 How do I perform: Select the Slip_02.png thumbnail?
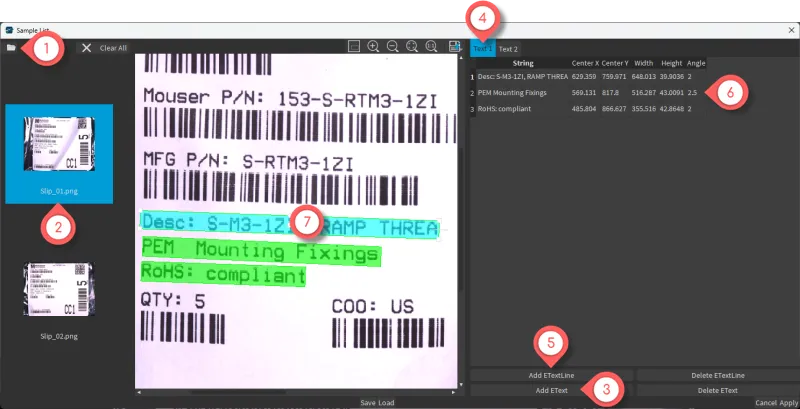[59, 289]
